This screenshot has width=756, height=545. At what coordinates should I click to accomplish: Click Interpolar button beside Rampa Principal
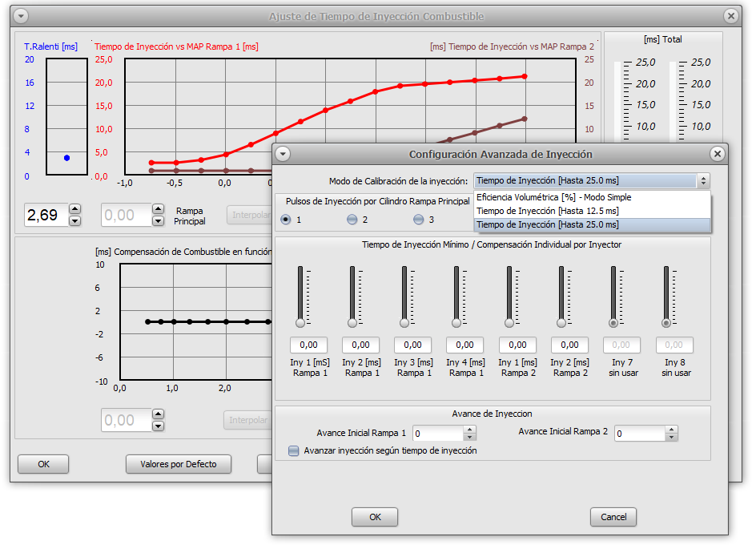(249, 215)
